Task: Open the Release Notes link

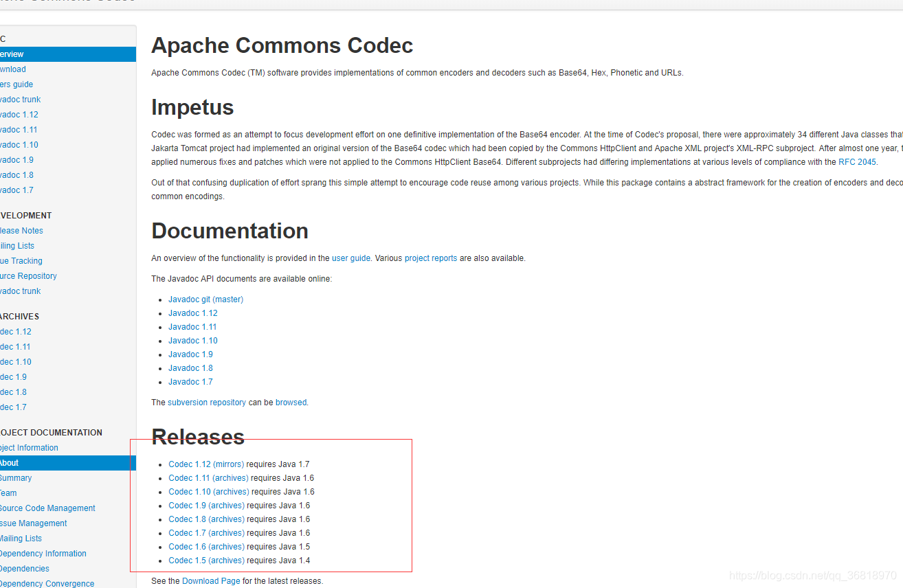Action: point(21,230)
